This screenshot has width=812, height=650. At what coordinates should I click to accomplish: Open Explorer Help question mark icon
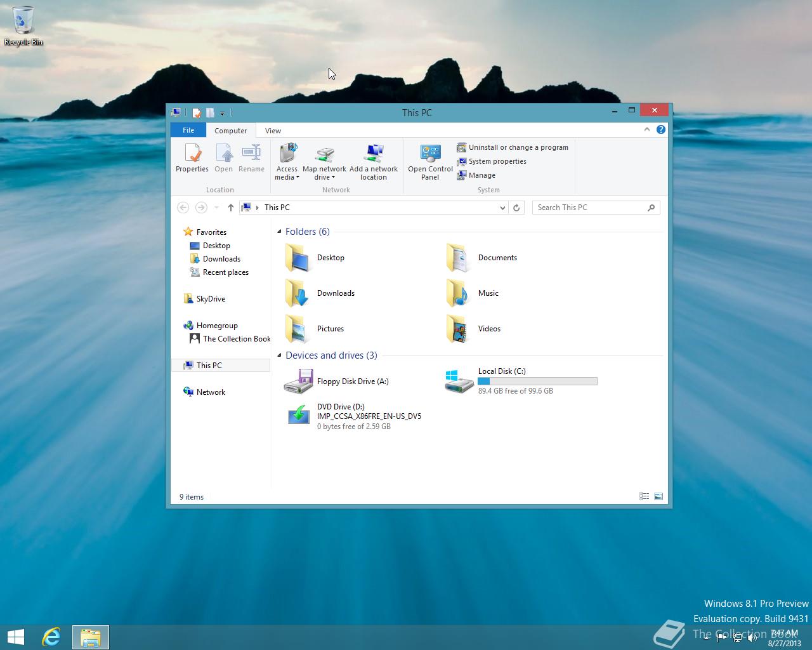661,129
